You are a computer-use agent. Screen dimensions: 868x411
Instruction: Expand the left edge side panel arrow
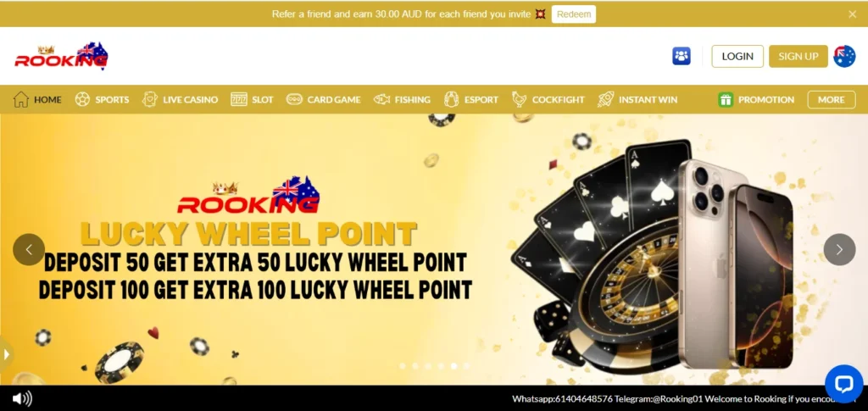point(6,354)
